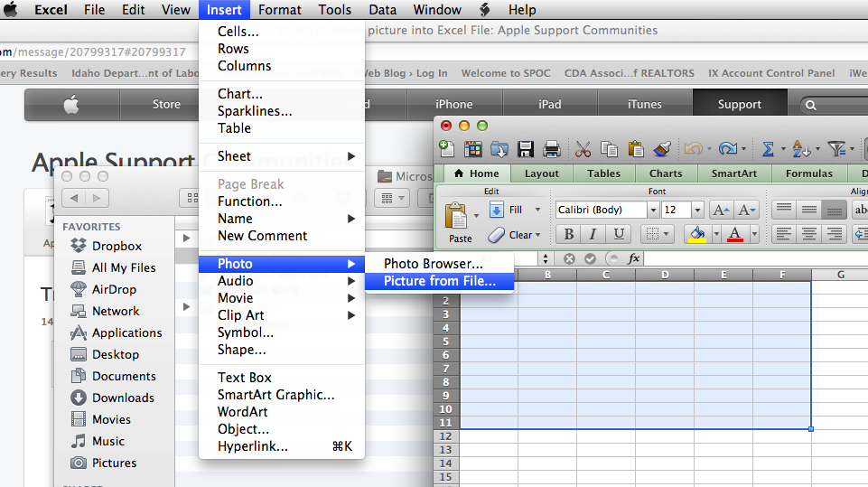Click the Open file folder icon
Viewport: 868px width, 487px height.
click(x=499, y=148)
